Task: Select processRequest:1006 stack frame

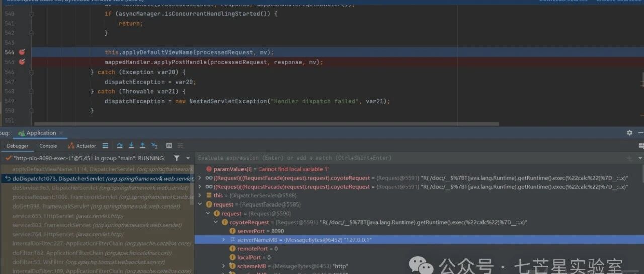Action: tap(97, 197)
